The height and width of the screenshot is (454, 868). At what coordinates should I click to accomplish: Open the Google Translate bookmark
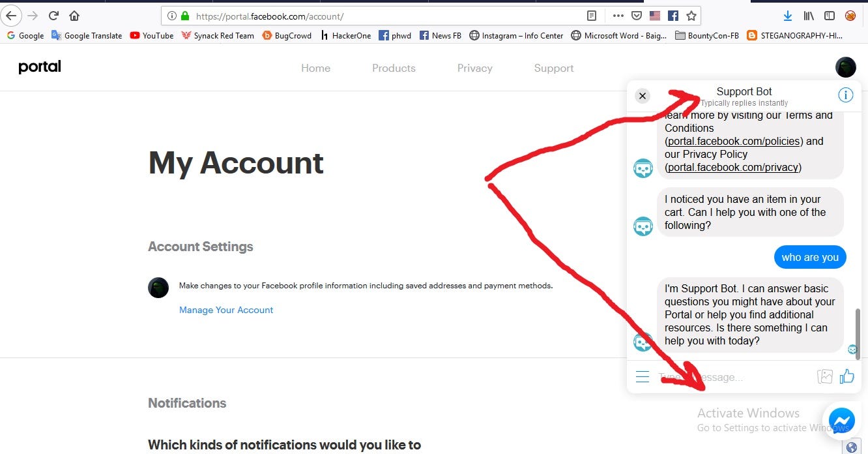(87, 35)
